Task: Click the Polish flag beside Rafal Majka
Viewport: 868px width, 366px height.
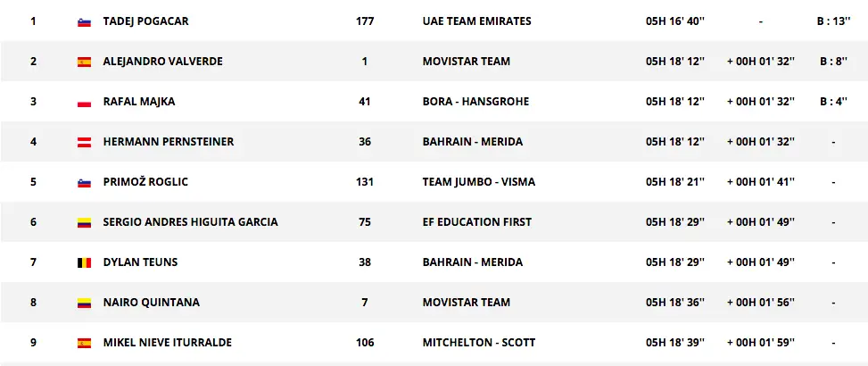Action: click(85, 102)
